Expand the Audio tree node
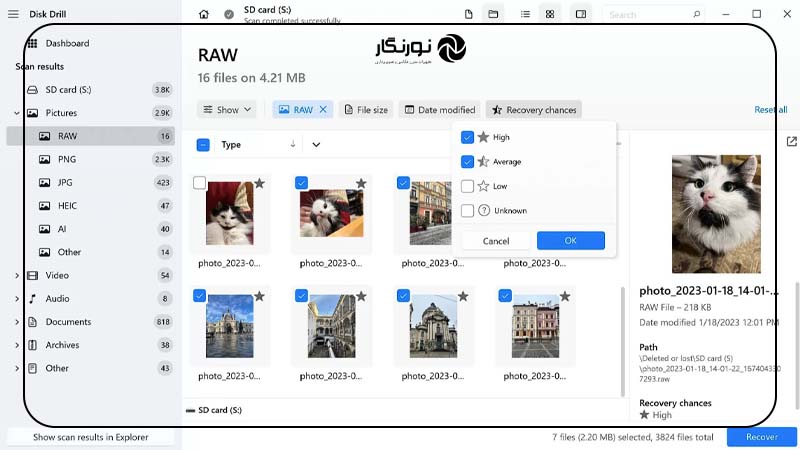The height and width of the screenshot is (450, 800). click(17, 298)
